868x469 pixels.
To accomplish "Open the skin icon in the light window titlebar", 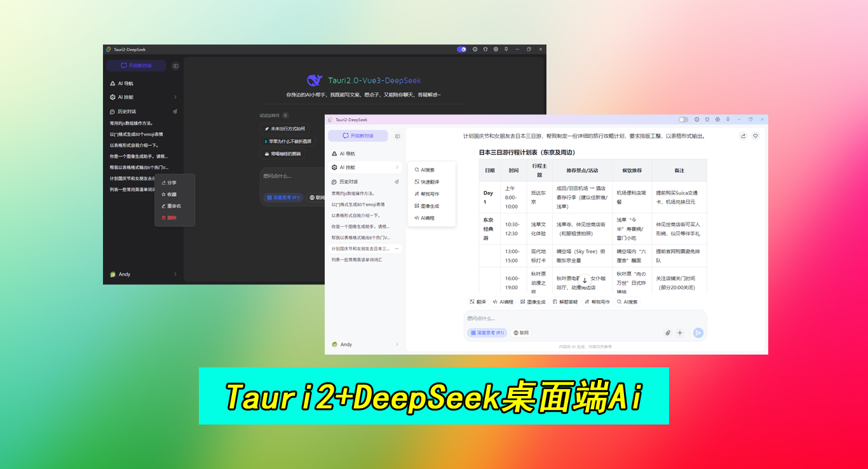I will (x=707, y=119).
